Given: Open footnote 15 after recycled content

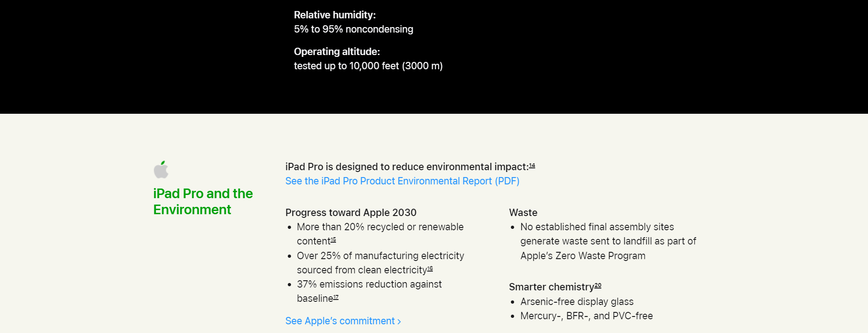Looking at the screenshot, I should [333, 240].
